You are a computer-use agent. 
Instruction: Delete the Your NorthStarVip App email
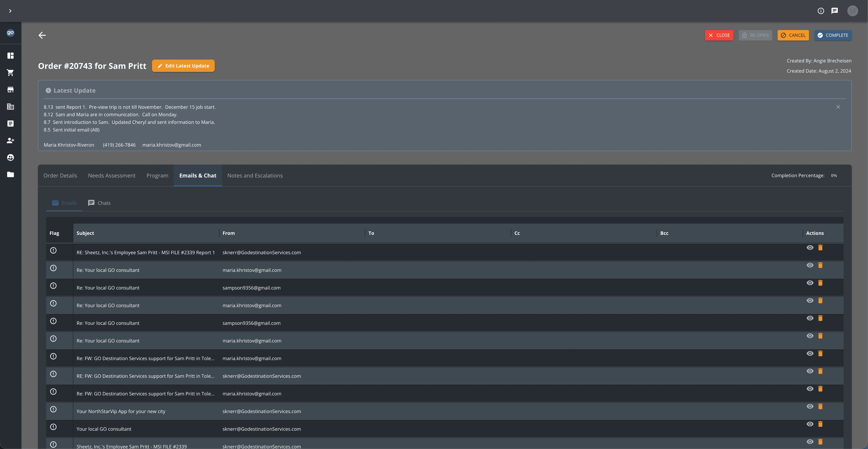[820, 406]
